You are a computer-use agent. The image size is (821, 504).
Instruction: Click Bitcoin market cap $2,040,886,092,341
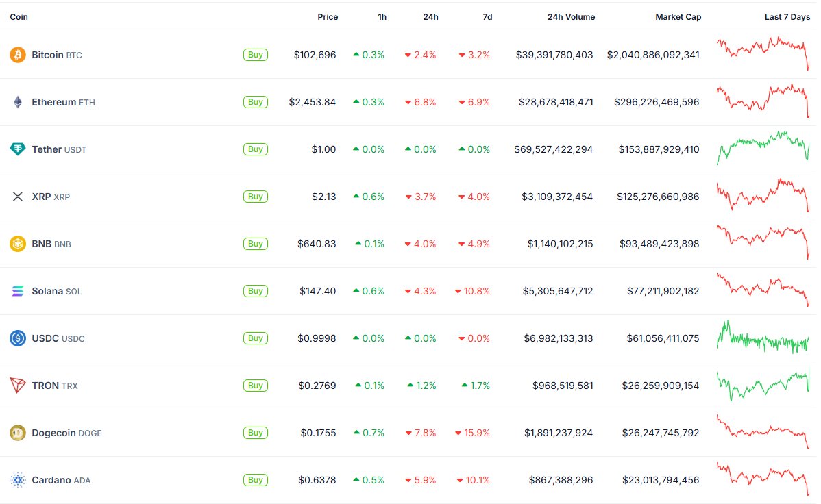tap(653, 55)
